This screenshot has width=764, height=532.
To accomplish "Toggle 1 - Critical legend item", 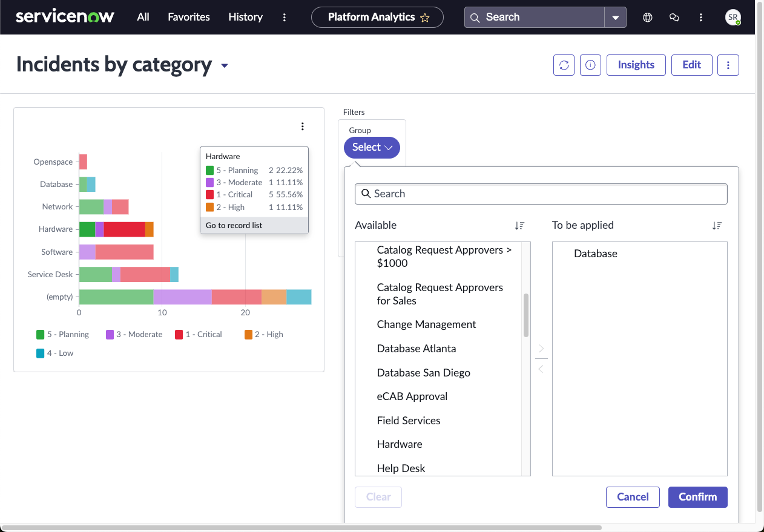I will pos(199,334).
